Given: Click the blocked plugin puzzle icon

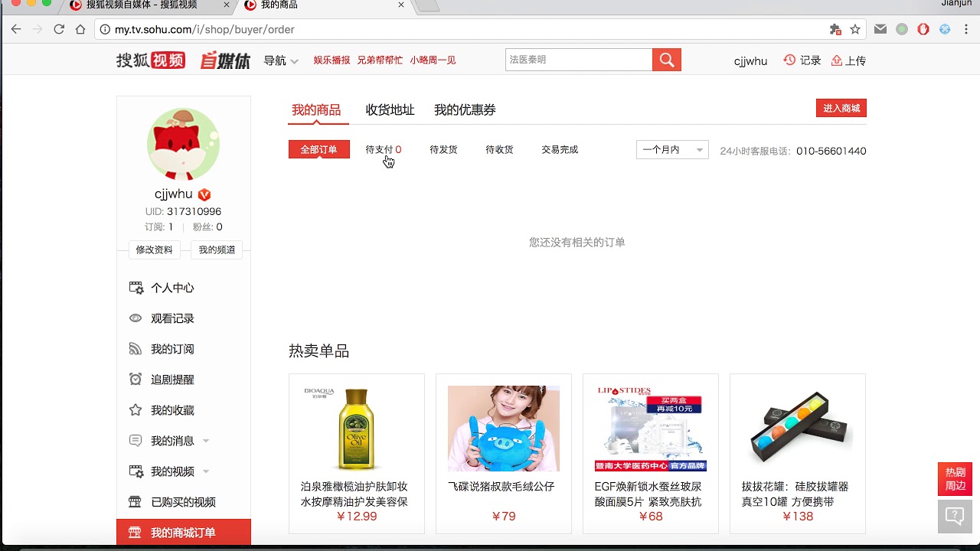Looking at the screenshot, I should tap(835, 29).
